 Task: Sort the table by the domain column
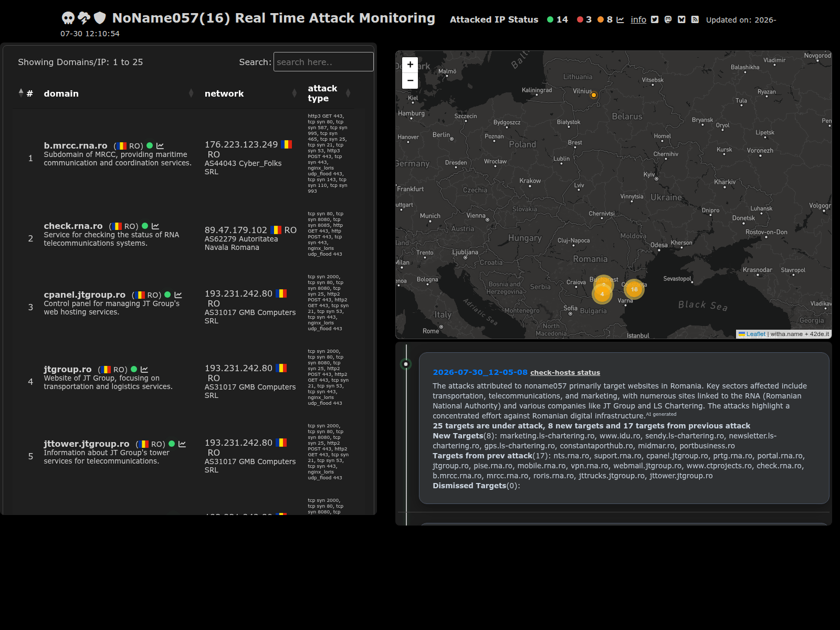point(118,93)
